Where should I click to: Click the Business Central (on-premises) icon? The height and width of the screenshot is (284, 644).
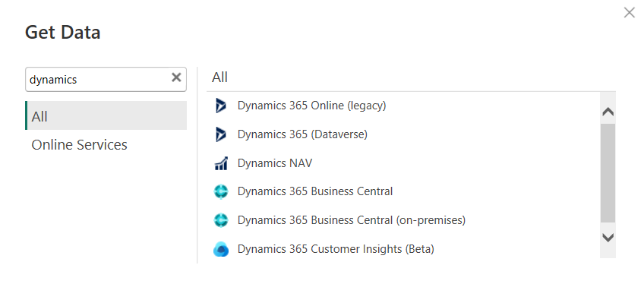(x=220, y=220)
